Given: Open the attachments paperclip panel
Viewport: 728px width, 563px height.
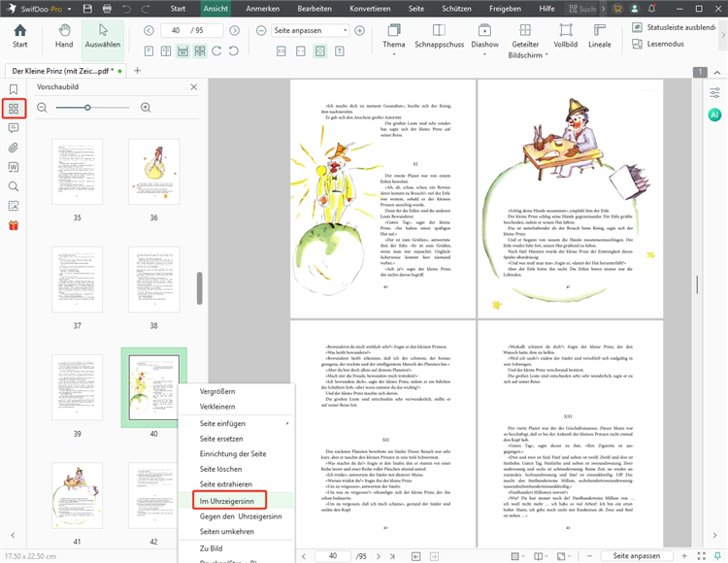Looking at the screenshot, I should 14,148.
